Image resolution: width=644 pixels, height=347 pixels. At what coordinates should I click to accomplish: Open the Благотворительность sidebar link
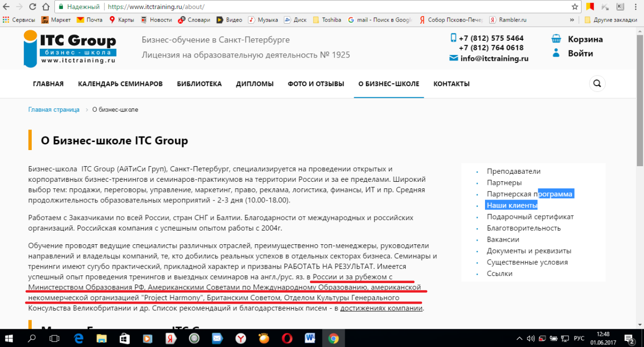(524, 228)
